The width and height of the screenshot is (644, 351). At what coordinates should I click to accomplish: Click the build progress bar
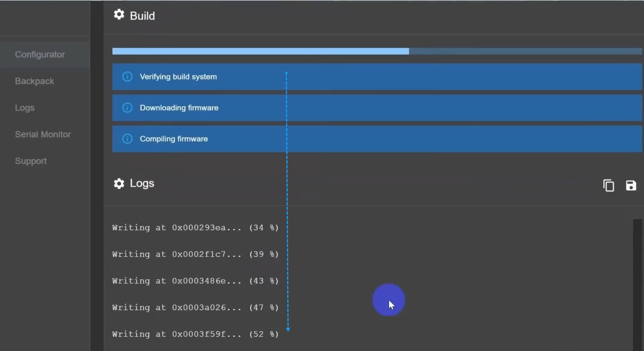coord(377,51)
